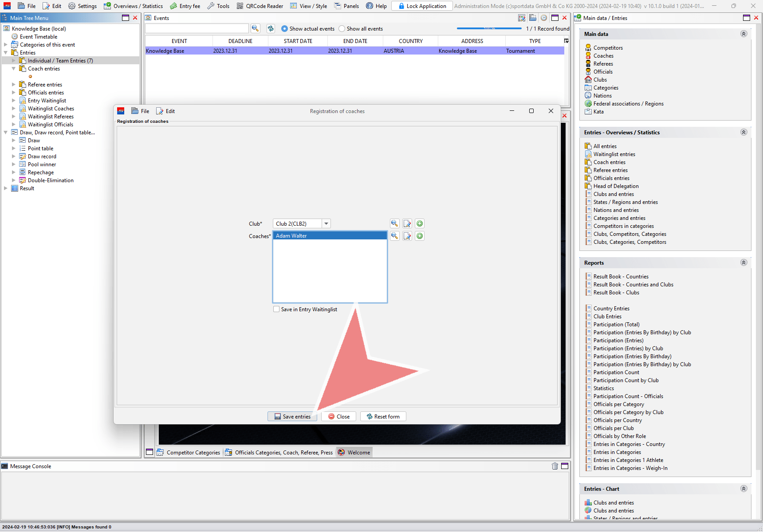Switch to the Competitor Categories tab
The height and width of the screenshot is (532, 763).
[189, 452]
